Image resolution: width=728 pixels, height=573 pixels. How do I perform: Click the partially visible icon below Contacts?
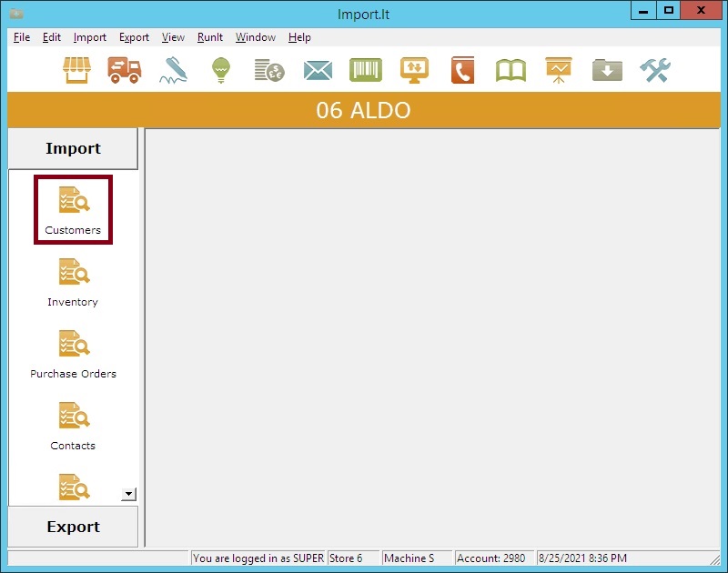pos(75,488)
